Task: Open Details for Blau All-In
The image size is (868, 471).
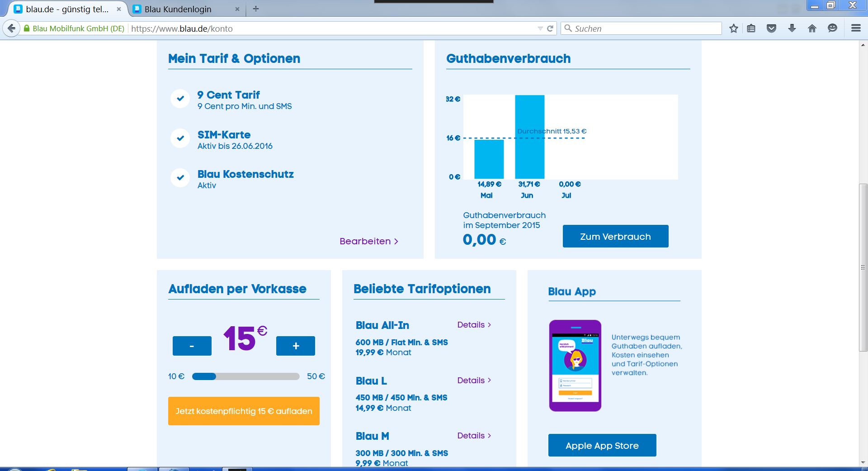Action: [474, 325]
